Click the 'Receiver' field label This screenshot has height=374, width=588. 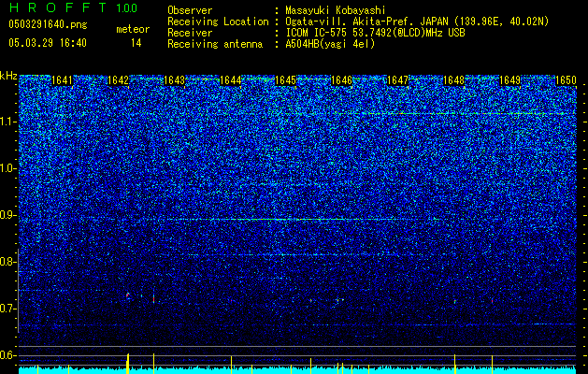point(190,33)
